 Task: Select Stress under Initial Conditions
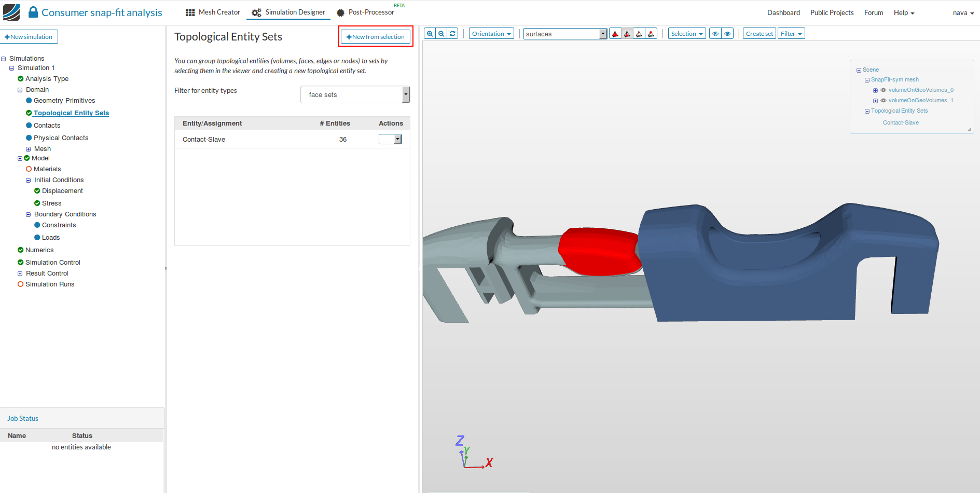click(x=51, y=203)
